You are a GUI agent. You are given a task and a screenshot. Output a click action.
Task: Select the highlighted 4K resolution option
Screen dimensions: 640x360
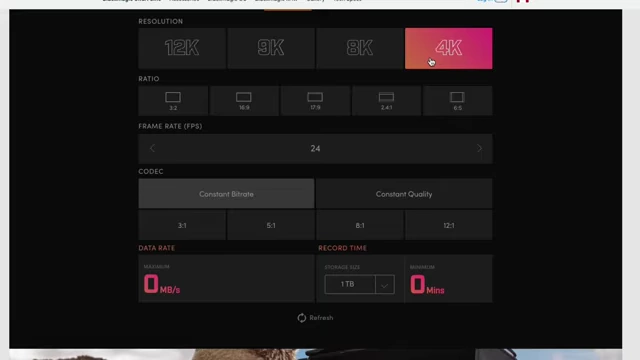(449, 48)
